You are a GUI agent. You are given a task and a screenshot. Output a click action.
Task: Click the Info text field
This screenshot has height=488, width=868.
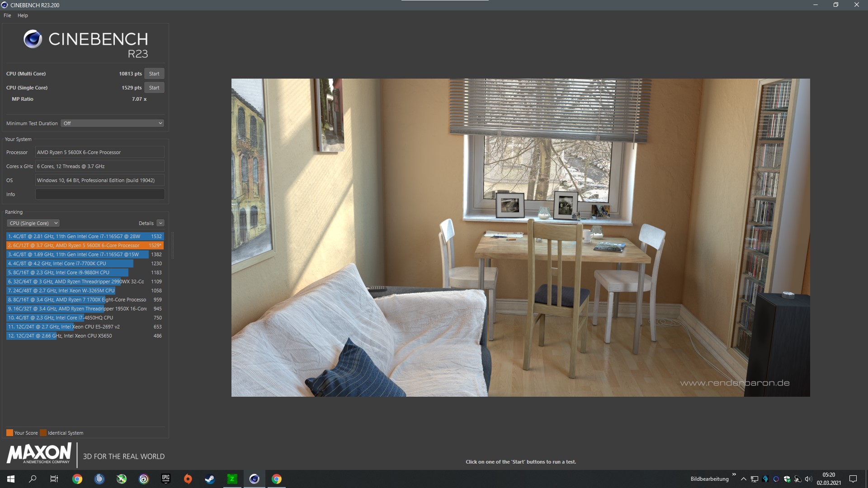[x=100, y=194]
